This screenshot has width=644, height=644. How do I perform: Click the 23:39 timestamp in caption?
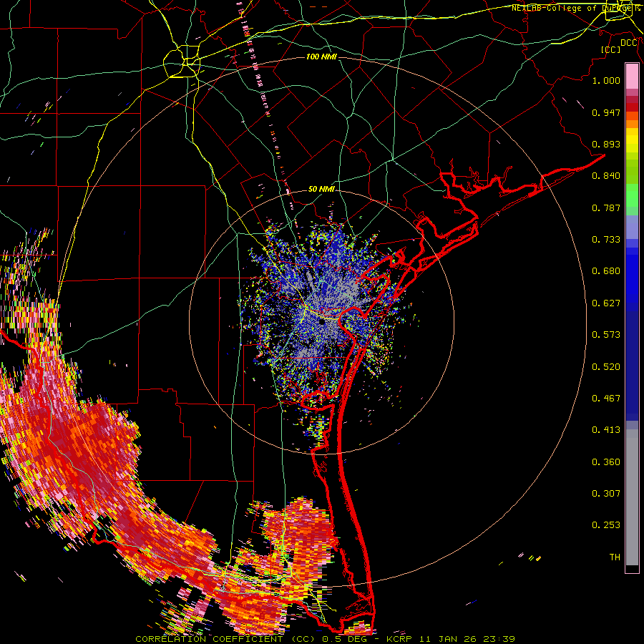498,639
